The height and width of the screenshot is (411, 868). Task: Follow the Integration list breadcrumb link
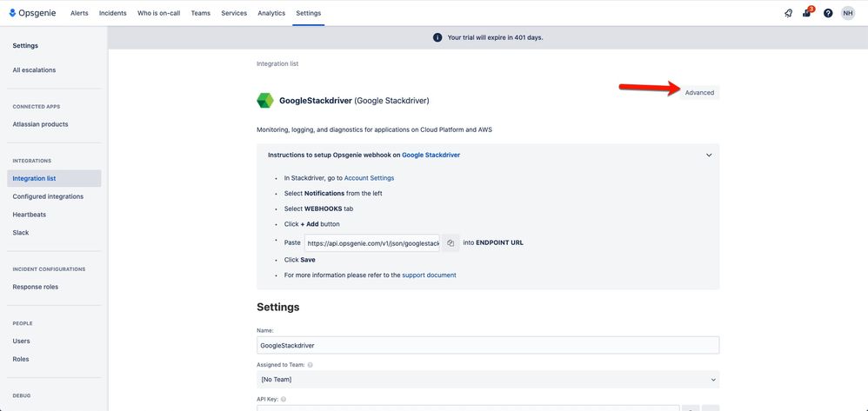(x=277, y=63)
